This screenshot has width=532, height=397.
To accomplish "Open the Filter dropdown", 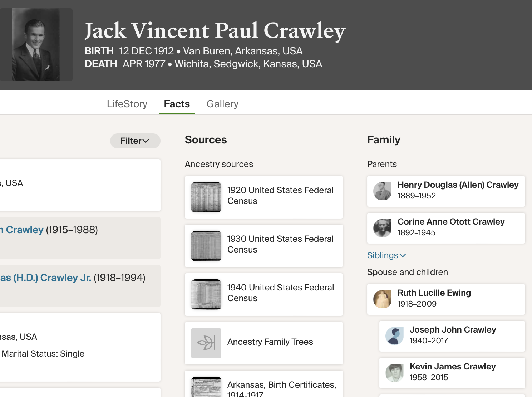I will [135, 141].
